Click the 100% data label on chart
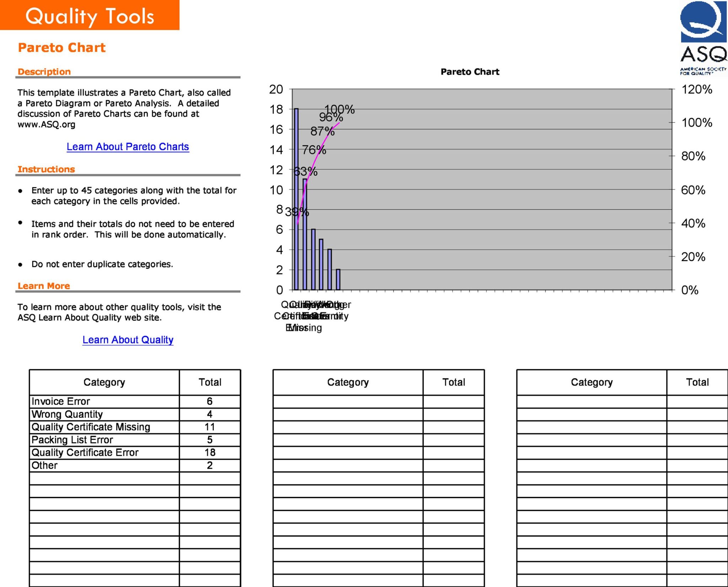 (x=340, y=109)
